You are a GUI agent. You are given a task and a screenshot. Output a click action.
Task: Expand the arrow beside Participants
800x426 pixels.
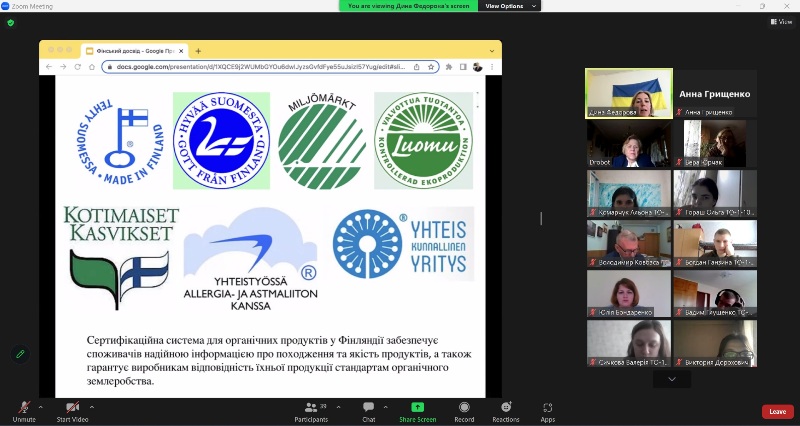click(x=338, y=407)
